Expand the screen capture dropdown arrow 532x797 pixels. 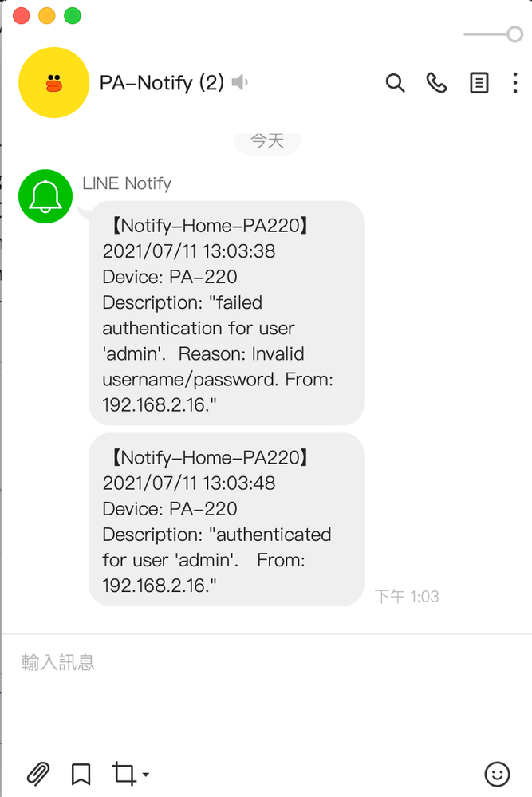146,775
